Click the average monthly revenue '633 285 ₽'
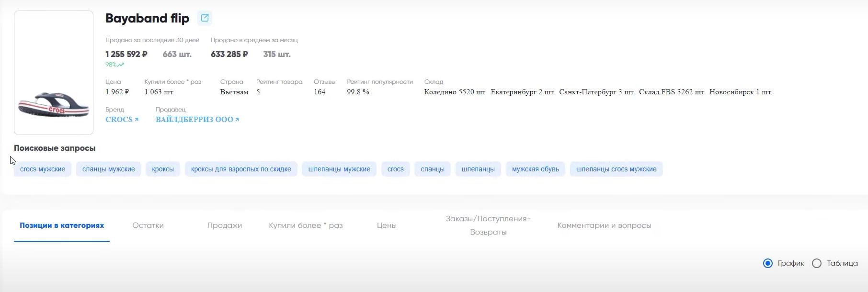The image size is (868, 292). 229,54
